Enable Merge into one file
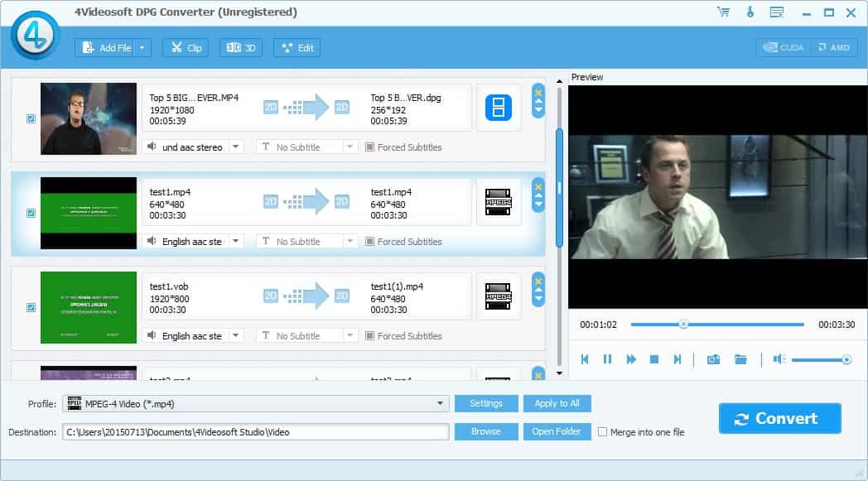The width and height of the screenshot is (868, 481). 602,431
